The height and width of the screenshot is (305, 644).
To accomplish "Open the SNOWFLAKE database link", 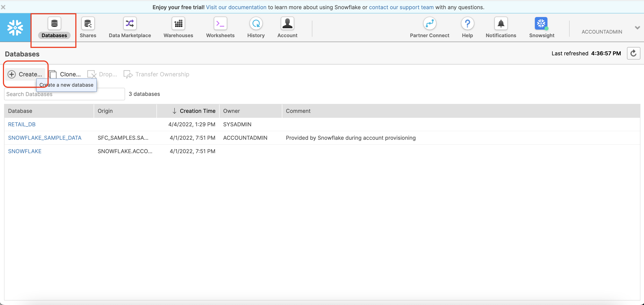I will click(25, 151).
